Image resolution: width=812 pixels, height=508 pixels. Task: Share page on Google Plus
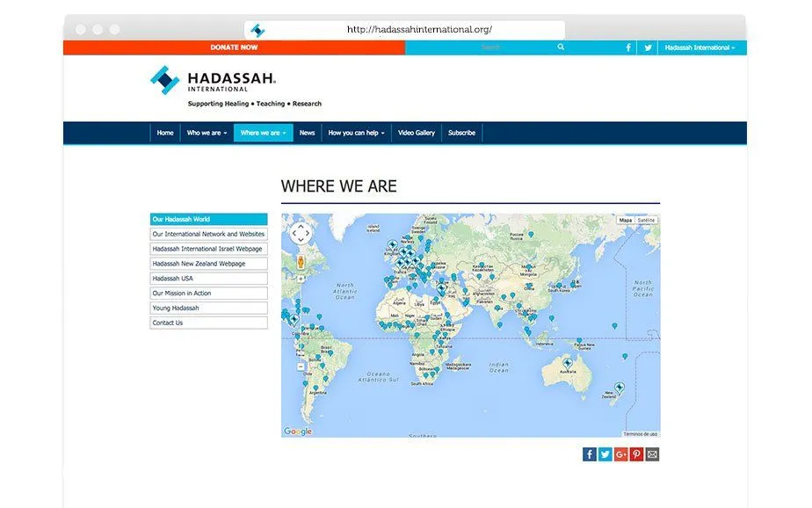point(621,454)
